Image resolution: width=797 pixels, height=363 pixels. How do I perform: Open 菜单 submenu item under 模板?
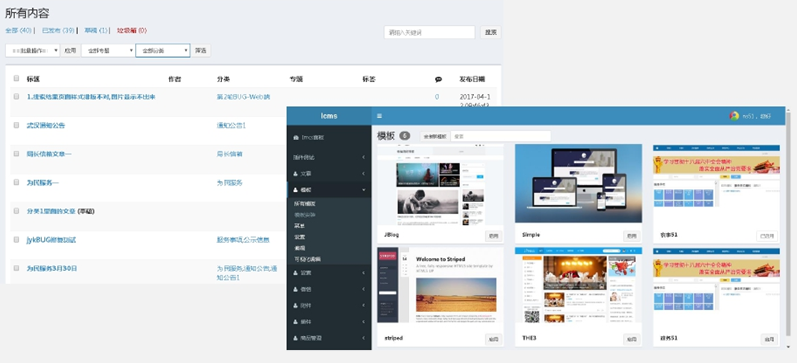click(299, 226)
